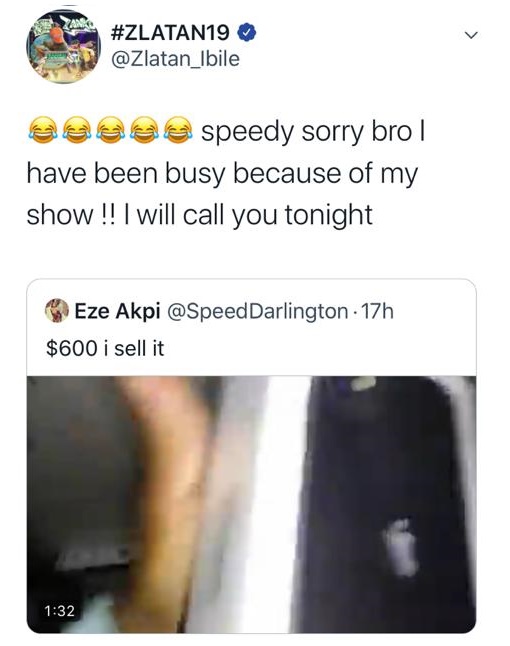Image resolution: width=510 pixels, height=646 pixels.
Task: Click the 17h timestamp
Action: 377,311
